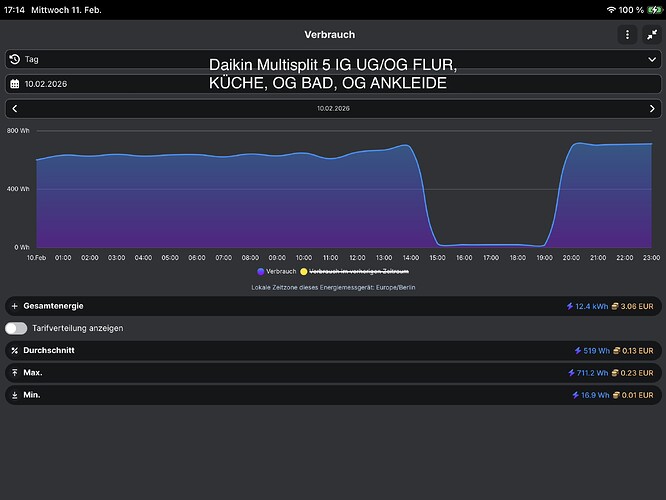
Task: Click the clock icon next to Tag
Action: click(x=14, y=60)
